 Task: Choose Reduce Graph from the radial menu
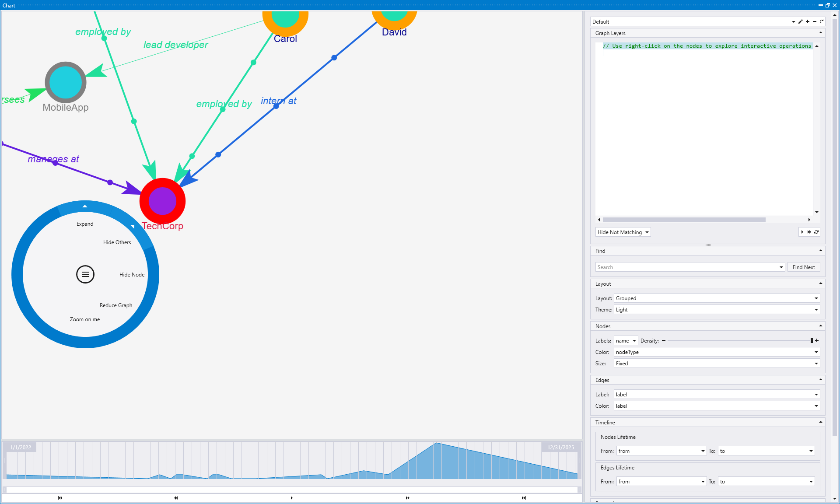point(116,305)
